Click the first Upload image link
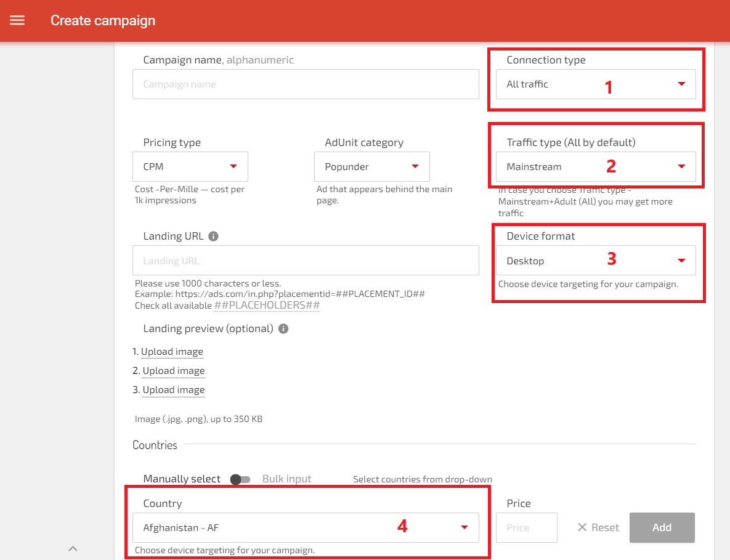The image size is (730, 560). point(172,352)
